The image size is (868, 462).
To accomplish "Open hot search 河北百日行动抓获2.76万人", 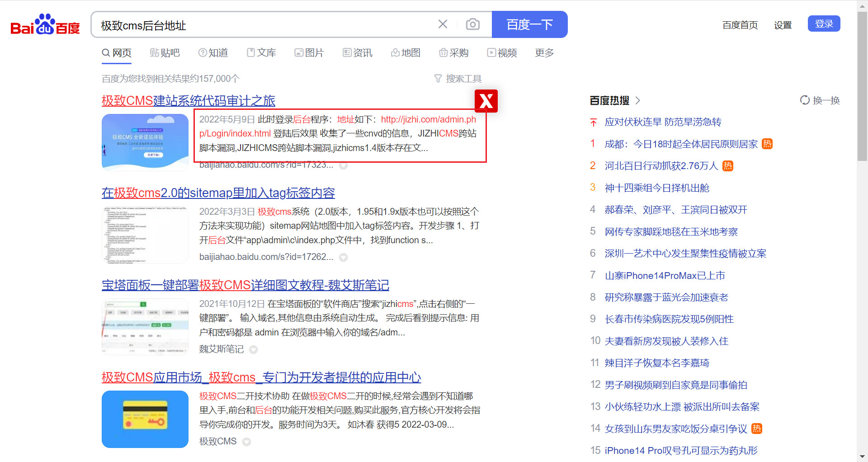I will point(661,166).
